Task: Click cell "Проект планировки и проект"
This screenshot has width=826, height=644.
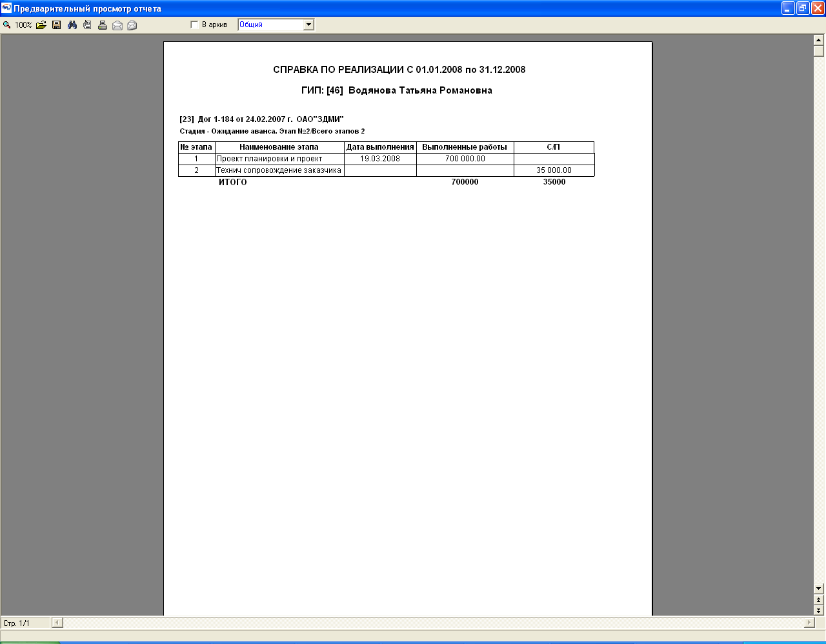Action: (x=279, y=159)
